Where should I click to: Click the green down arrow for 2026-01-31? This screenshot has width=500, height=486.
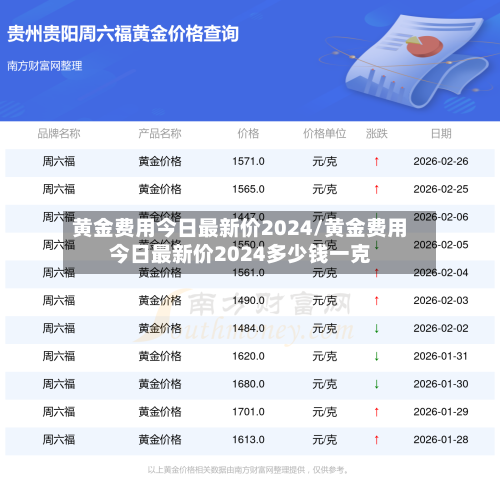(x=377, y=356)
